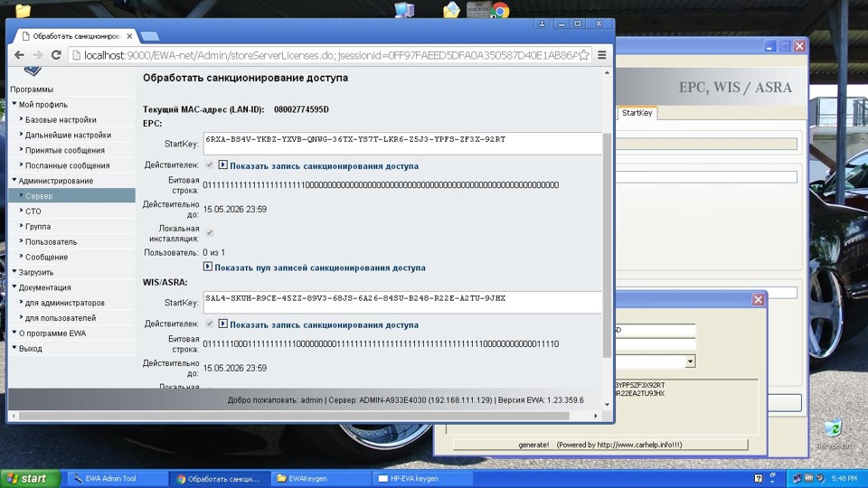Open документация для администраторов
Image resolution: width=868 pixels, height=488 pixels.
pos(65,304)
